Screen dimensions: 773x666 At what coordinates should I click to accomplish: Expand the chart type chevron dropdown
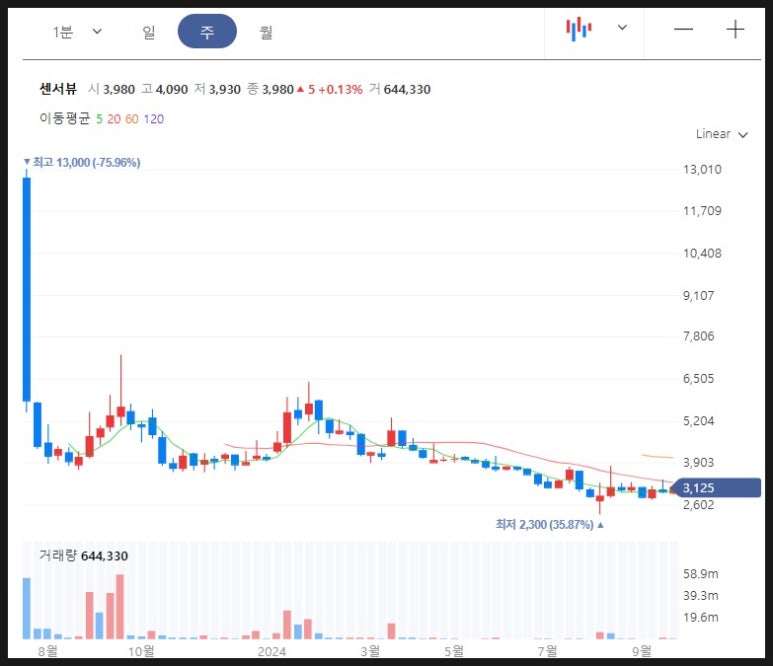[622, 28]
